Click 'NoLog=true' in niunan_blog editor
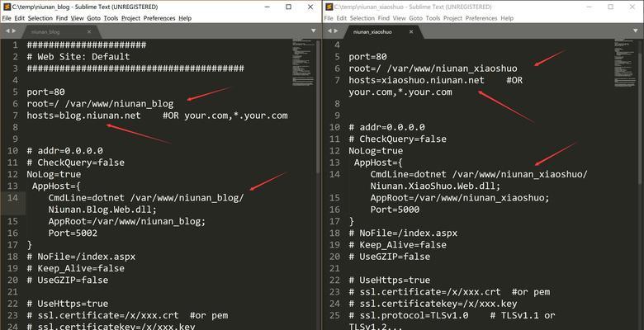The width and height of the screenshot is (644, 330). pyautogui.click(x=54, y=174)
